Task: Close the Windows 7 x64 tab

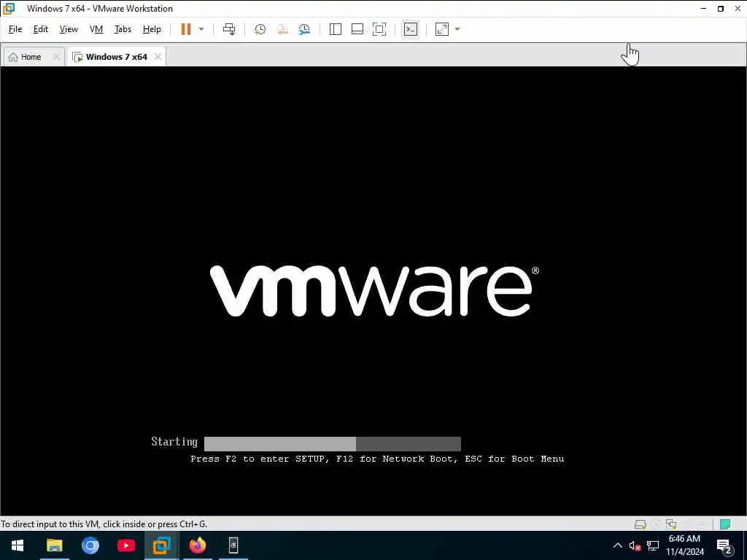Action: 158,57
